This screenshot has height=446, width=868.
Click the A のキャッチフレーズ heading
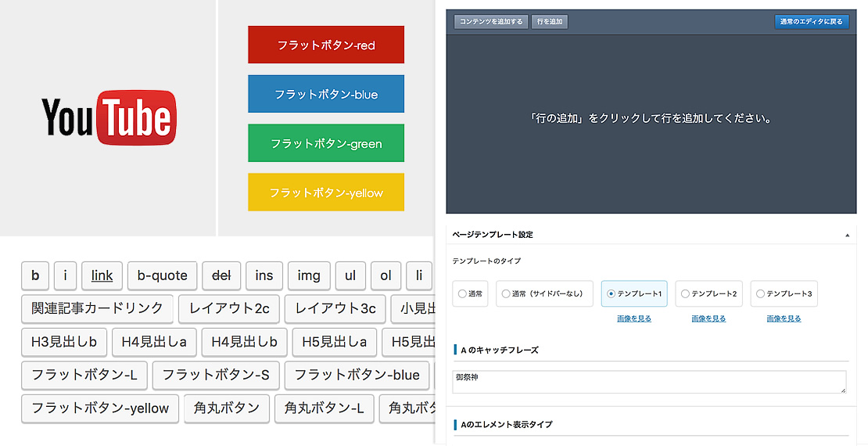500,351
